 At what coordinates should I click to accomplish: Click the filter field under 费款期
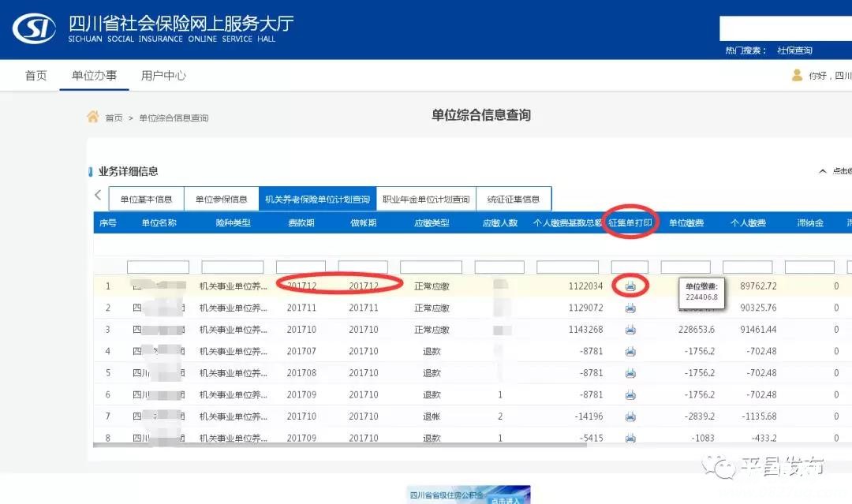(x=301, y=267)
